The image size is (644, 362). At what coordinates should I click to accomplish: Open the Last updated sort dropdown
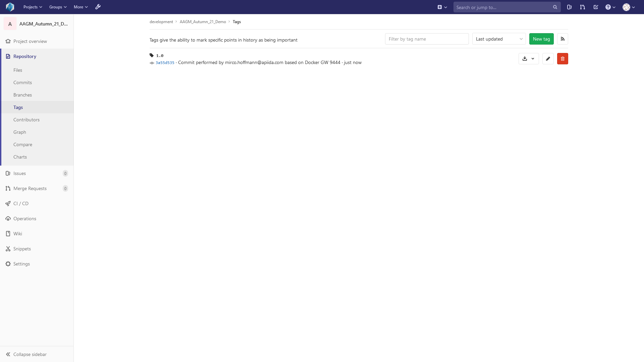coord(499,39)
